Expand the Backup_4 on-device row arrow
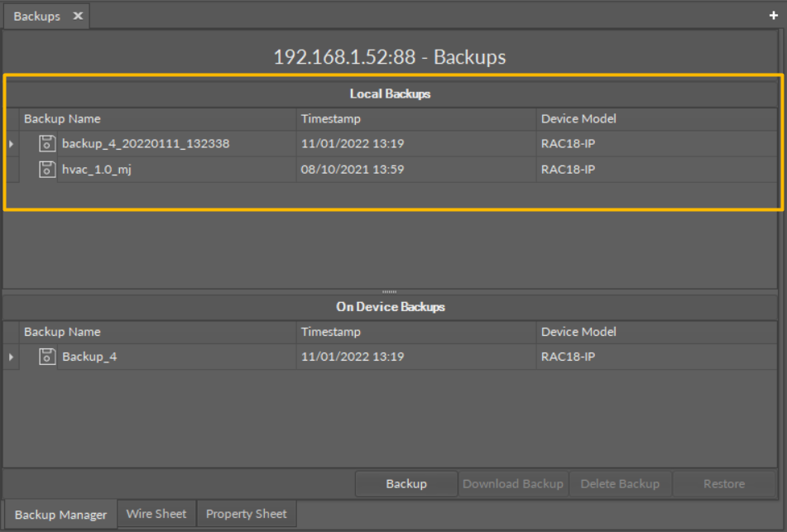This screenshot has height=532, width=787. click(11, 357)
